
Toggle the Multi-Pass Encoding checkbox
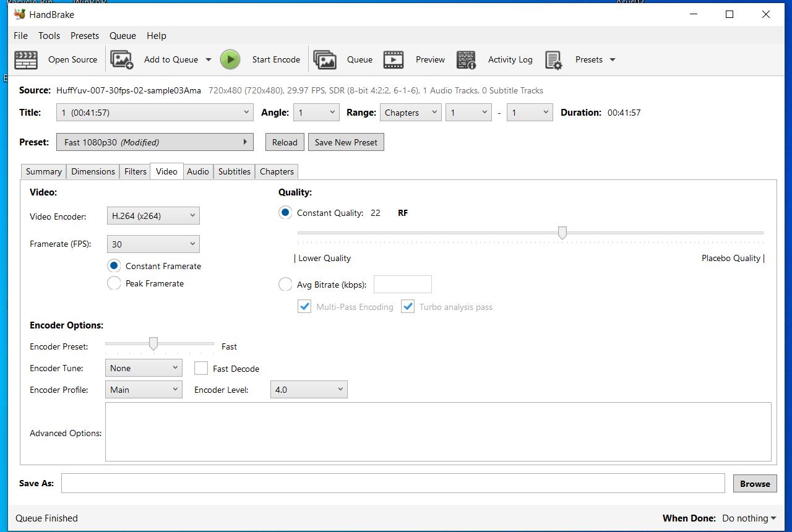point(304,307)
